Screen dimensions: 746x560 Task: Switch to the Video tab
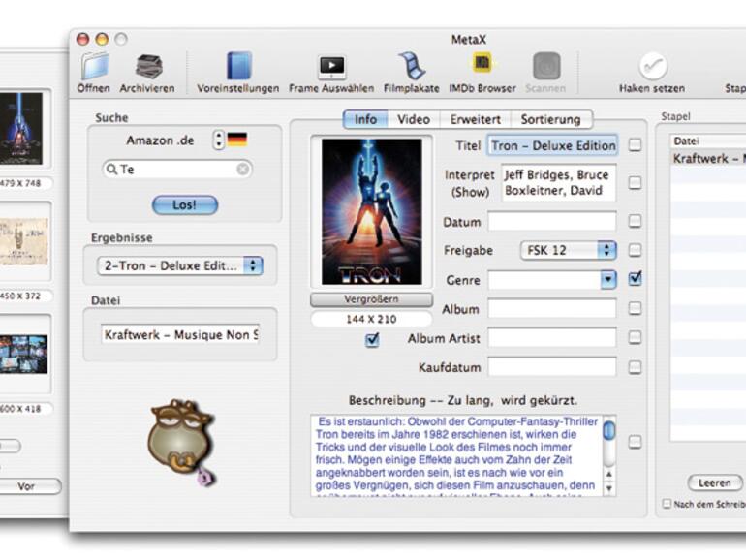pos(414,119)
